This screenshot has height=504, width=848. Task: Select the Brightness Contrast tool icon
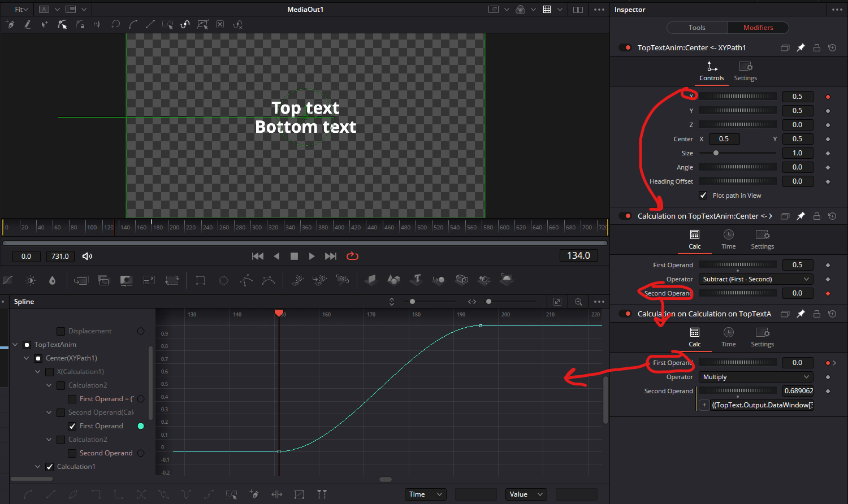pyautogui.click(x=31, y=280)
